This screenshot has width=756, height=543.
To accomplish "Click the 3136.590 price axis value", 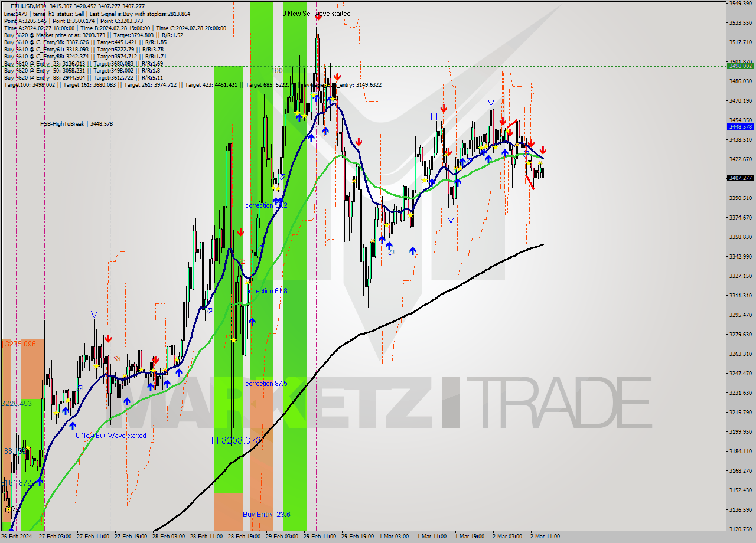I will coord(740,510).
